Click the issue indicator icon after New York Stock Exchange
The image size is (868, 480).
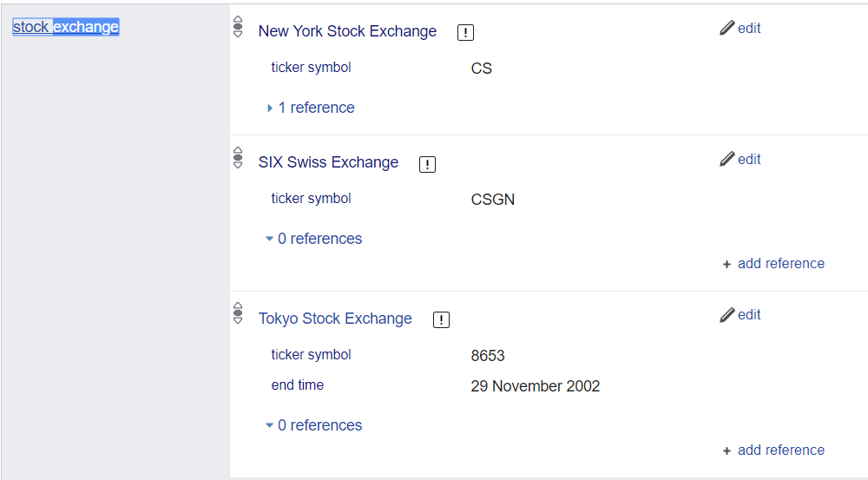(465, 33)
